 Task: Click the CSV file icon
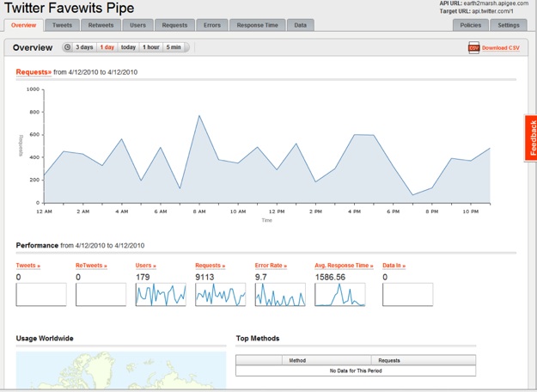473,47
